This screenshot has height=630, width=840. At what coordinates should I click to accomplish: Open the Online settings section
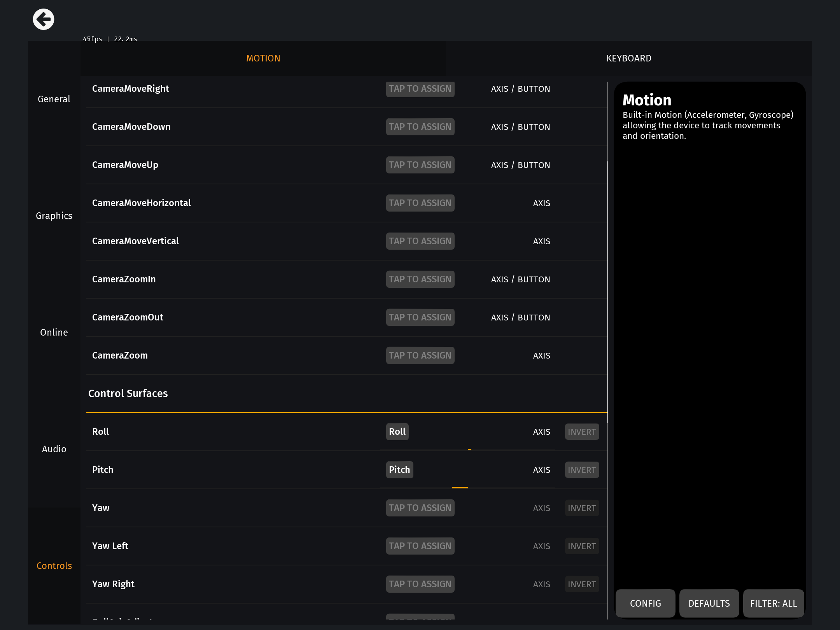click(54, 332)
